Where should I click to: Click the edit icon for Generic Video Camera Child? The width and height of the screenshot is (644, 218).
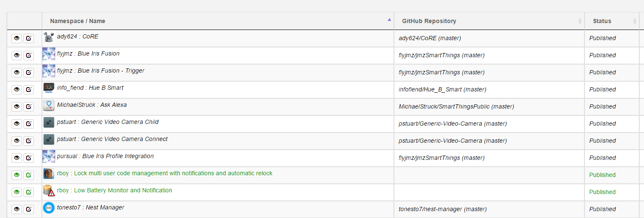29,124
